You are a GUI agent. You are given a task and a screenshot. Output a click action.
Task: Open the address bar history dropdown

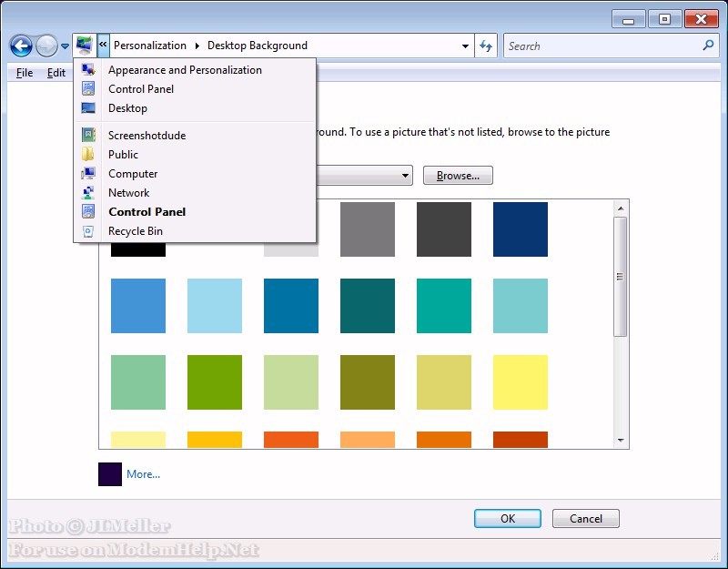pos(465,46)
